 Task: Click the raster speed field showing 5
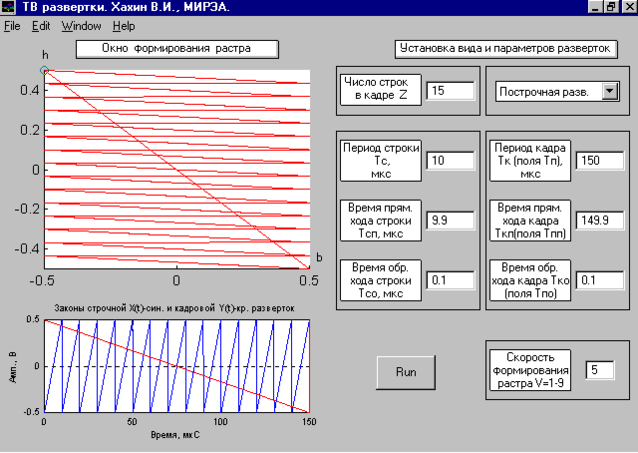pyautogui.click(x=600, y=370)
